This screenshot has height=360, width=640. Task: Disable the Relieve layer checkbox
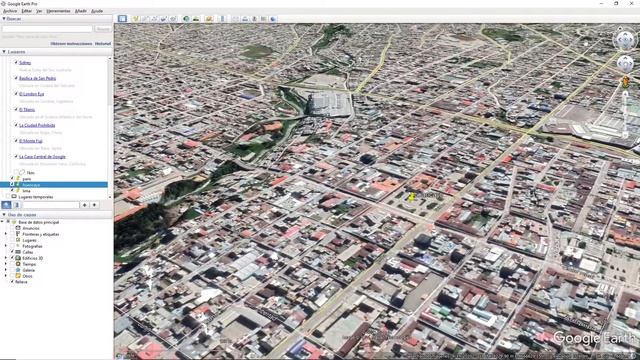[12, 282]
